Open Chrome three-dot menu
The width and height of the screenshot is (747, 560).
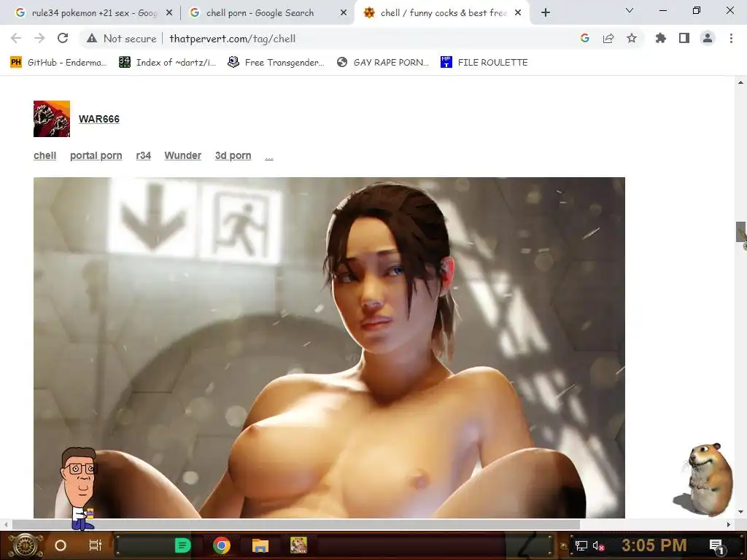tap(731, 38)
